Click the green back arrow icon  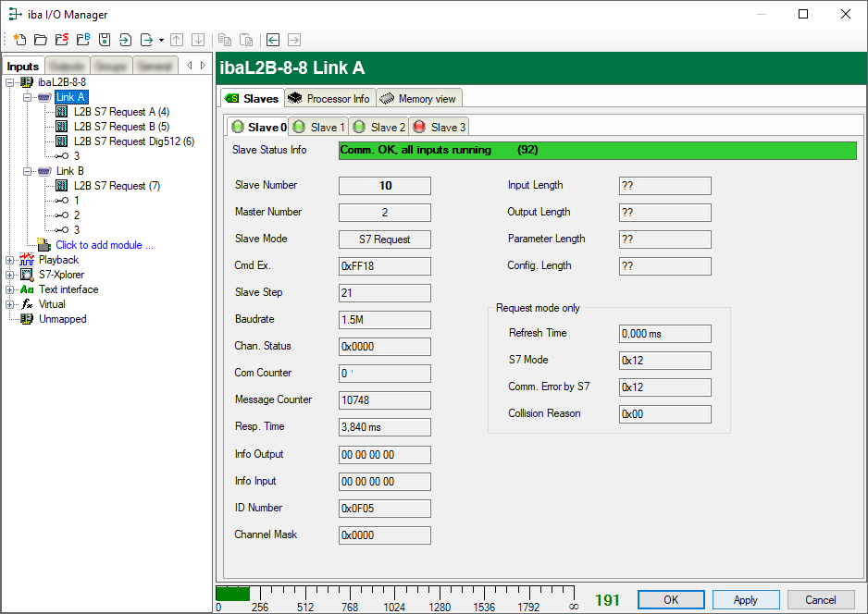[x=273, y=40]
